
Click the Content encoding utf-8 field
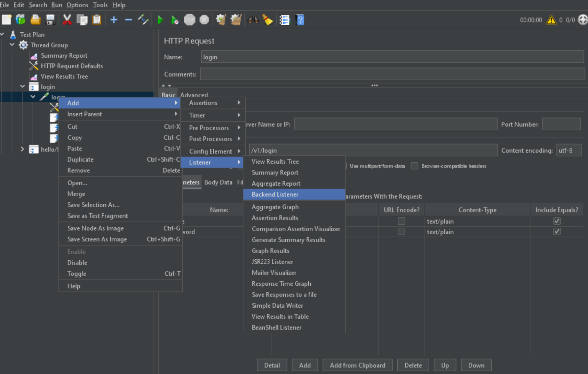tap(569, 150)
